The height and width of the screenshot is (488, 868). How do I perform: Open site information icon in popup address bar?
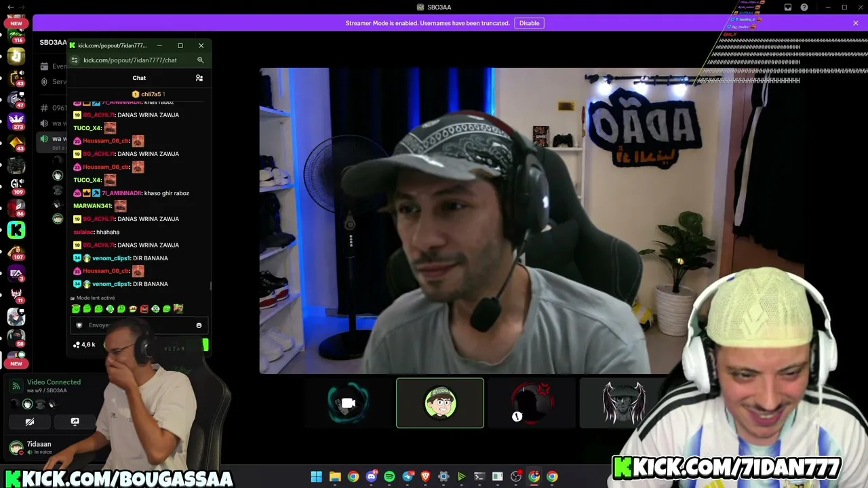(75, 60)
